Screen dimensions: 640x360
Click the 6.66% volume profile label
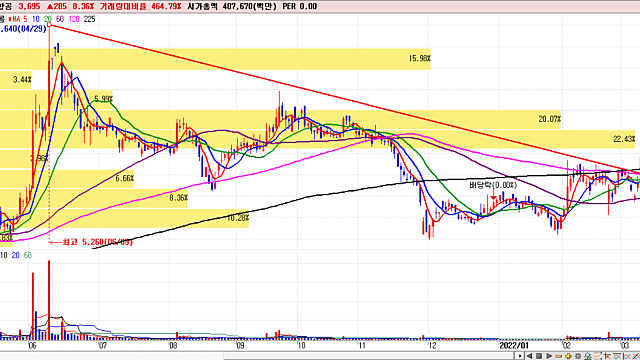pyautogui.click(x=124, y=178)
